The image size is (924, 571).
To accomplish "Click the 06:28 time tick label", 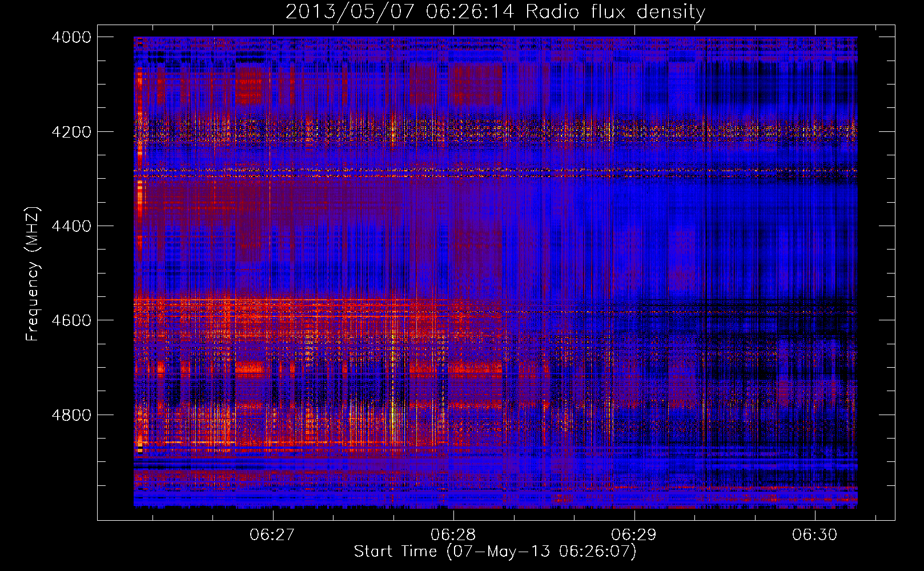I will (x=453, y=534).
